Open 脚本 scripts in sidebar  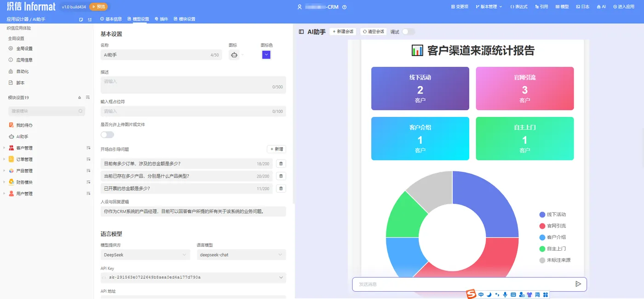17,83
